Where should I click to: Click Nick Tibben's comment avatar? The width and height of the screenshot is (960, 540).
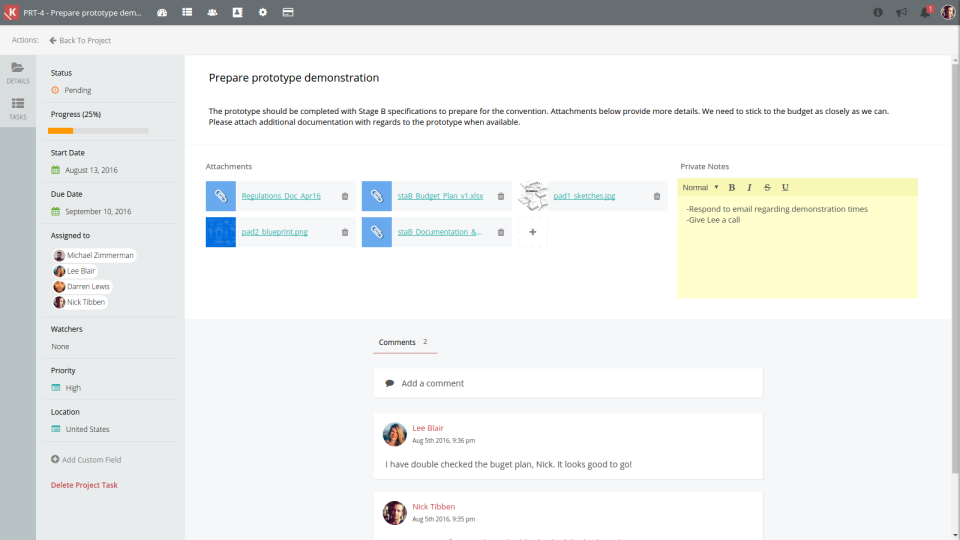point(395,513)
